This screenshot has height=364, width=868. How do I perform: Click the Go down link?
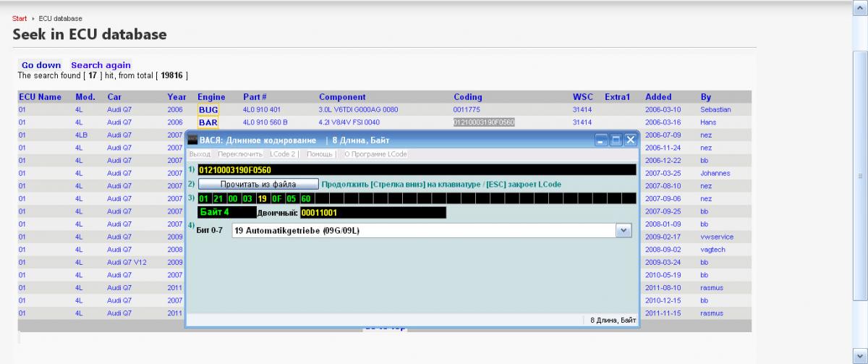41,65
